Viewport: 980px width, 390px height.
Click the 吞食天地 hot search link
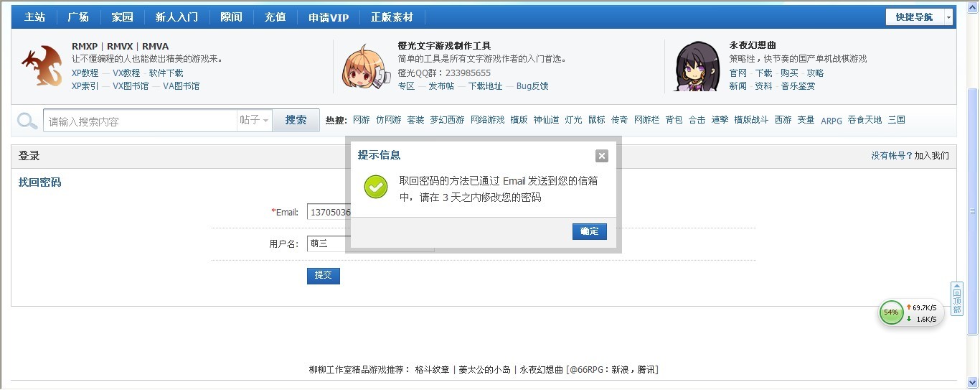864,121
